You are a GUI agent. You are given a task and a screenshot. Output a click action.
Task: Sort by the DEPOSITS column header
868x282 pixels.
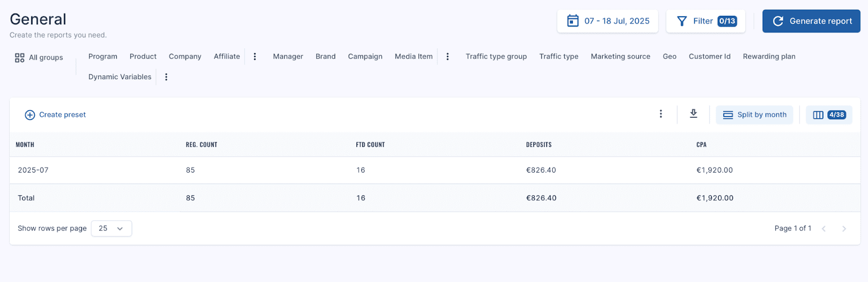[x=539, y=145]
